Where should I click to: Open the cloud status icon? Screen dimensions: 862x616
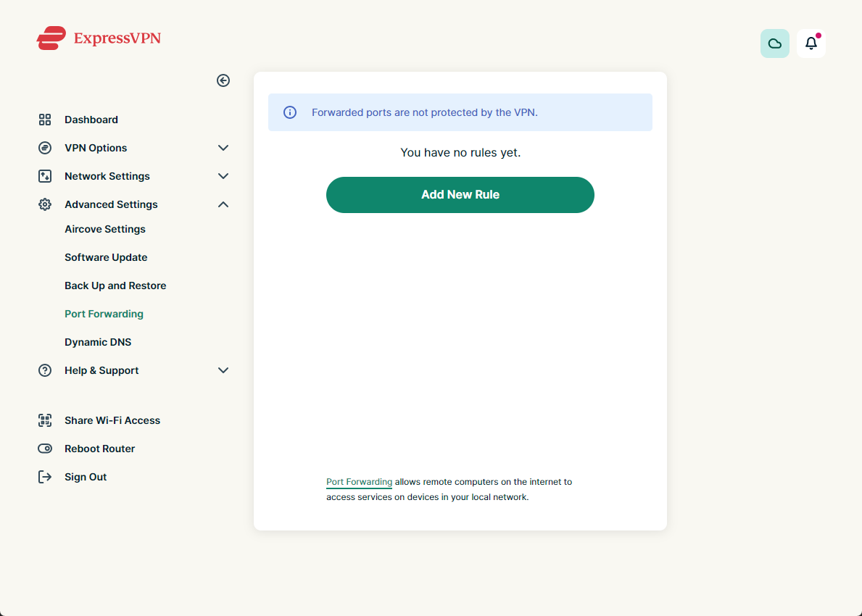(774, 43)
